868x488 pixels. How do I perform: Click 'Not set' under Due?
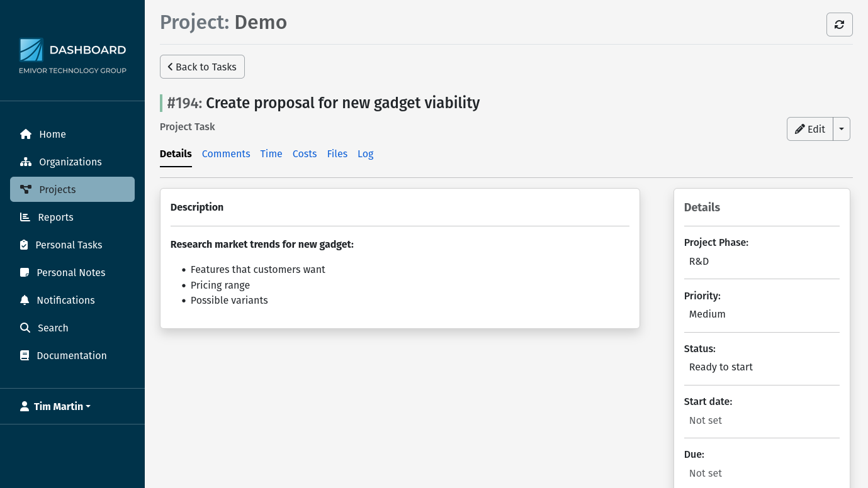(706, 473)
